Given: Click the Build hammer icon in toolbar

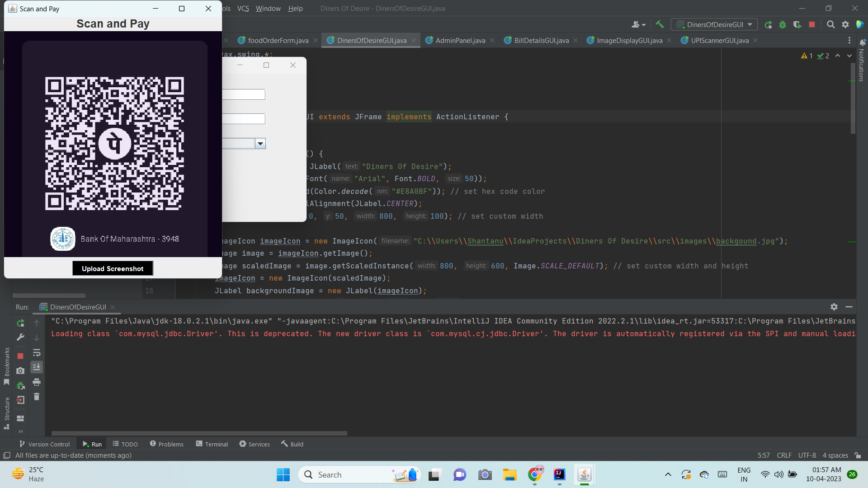Looking at the screenshot, I should [660, 24].
